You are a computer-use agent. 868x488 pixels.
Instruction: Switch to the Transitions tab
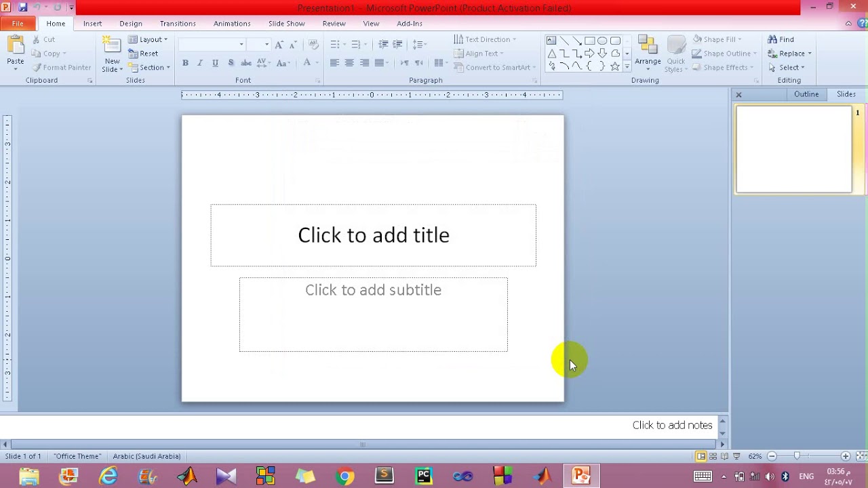click(178, 24)
